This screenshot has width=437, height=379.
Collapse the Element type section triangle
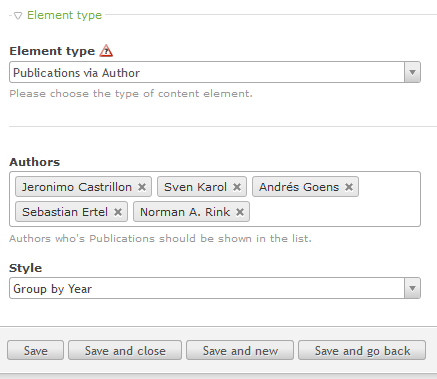click(18, 16)
